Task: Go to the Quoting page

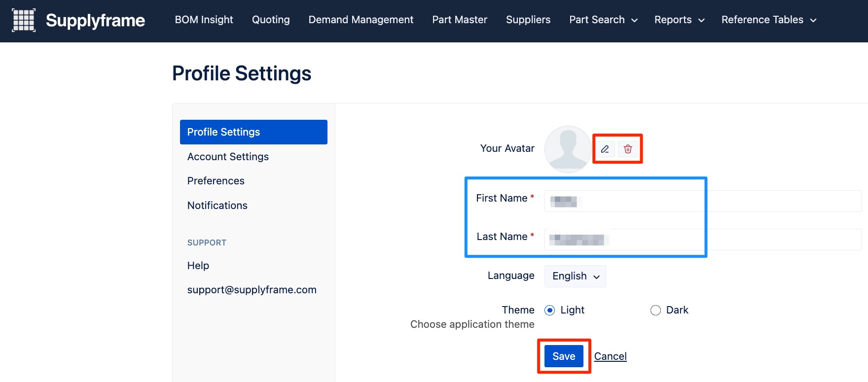Action: coord(271,20)
